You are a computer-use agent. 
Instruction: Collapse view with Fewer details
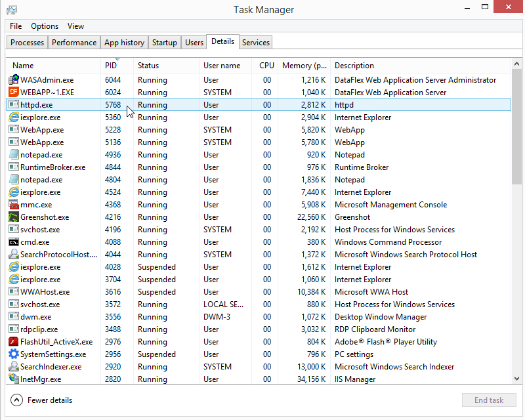(x=41, y=400)
